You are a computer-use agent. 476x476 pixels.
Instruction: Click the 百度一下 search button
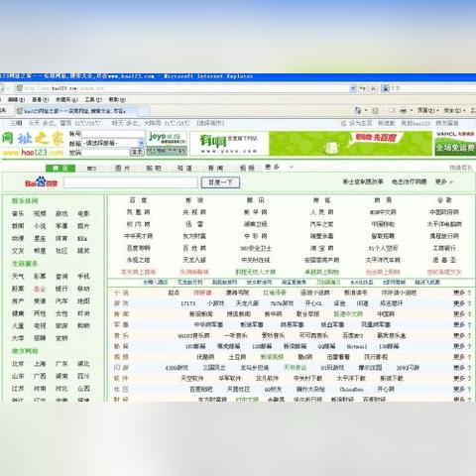(x=220, y=182)
